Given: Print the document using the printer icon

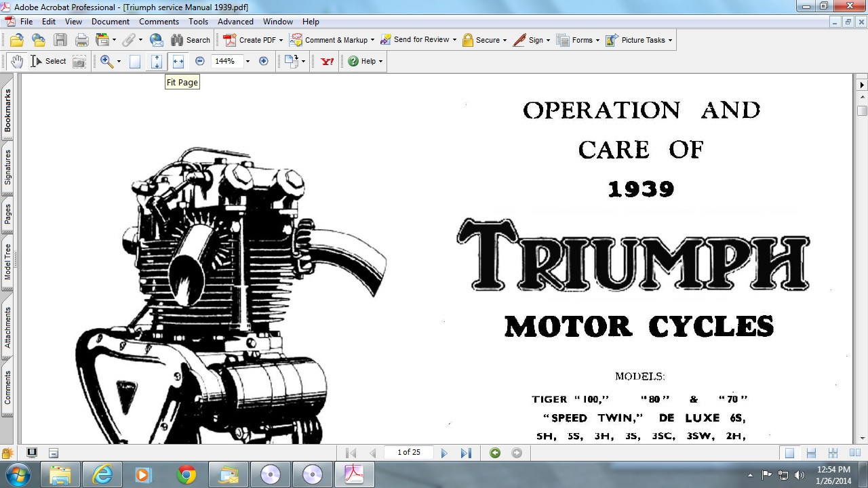Looking at the screenshot, I should click(x=82, y=40).
